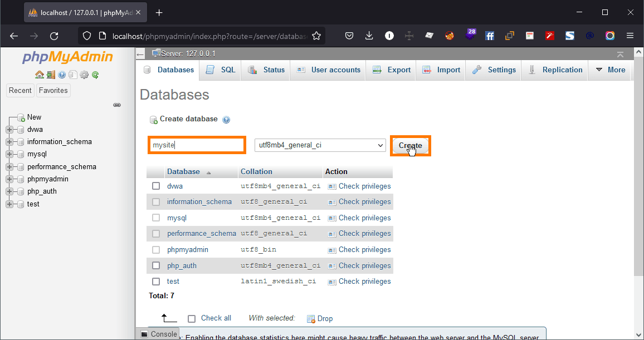Open a new browser tab
The image size is (644, 340).
point(159,13)
